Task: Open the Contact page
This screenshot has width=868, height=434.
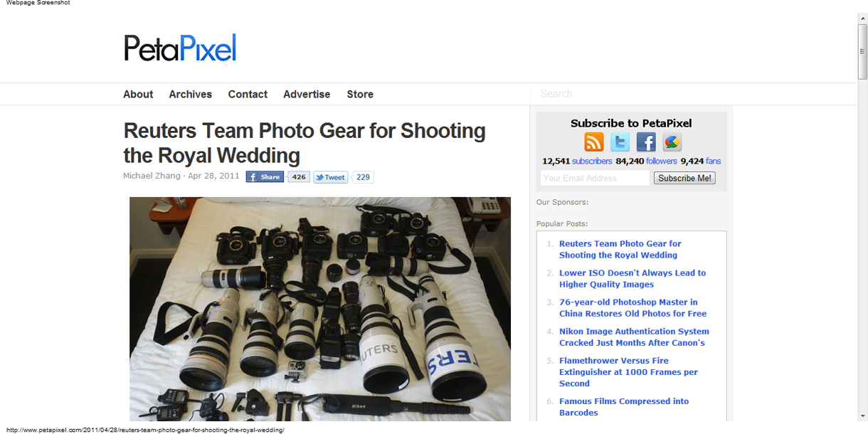Action: coord(248,94)
